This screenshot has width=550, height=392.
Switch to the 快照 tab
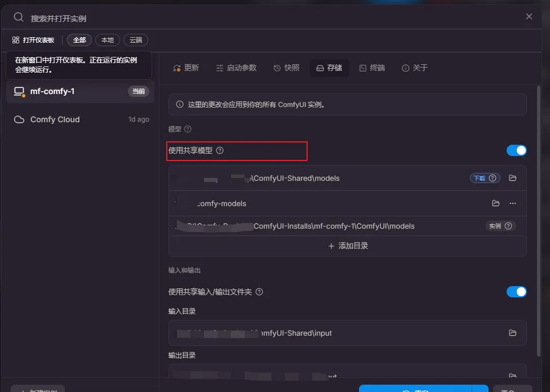click(287, 68)
